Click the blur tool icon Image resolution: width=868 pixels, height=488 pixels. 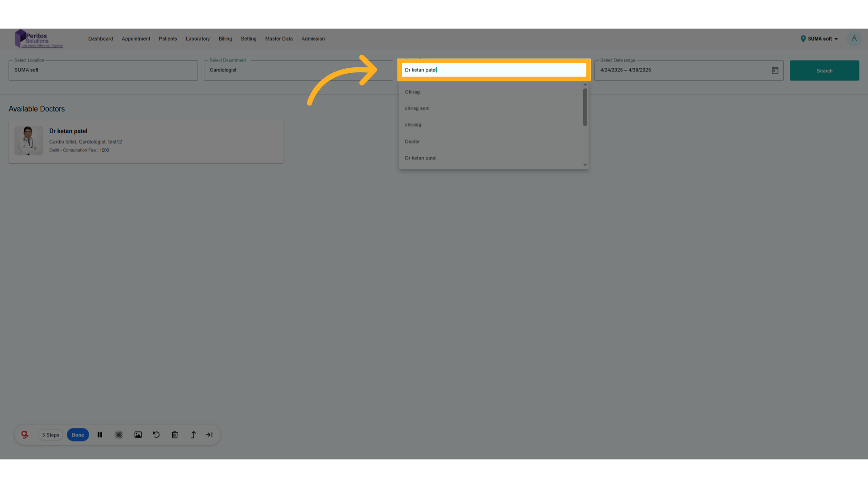(x=118, y=435)
